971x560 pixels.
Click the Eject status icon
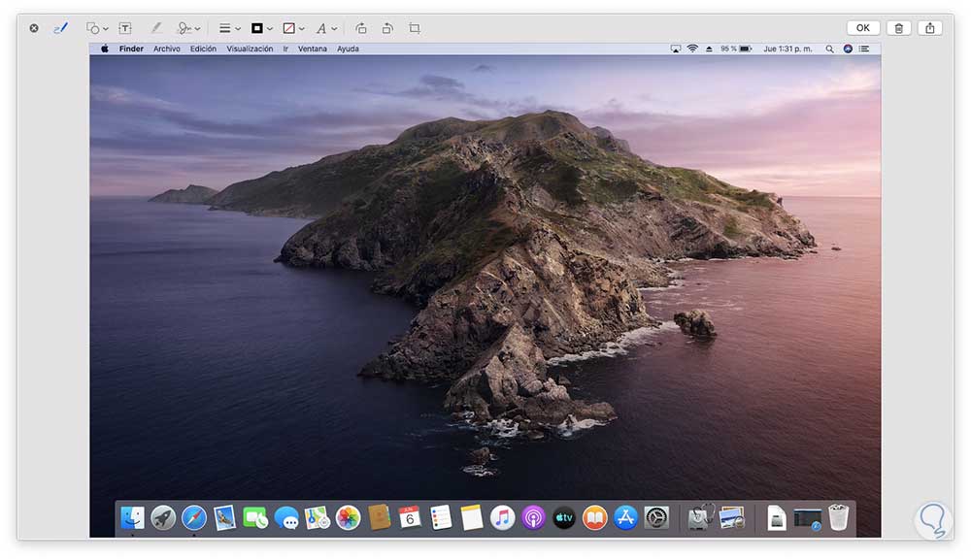pos(709,49)
